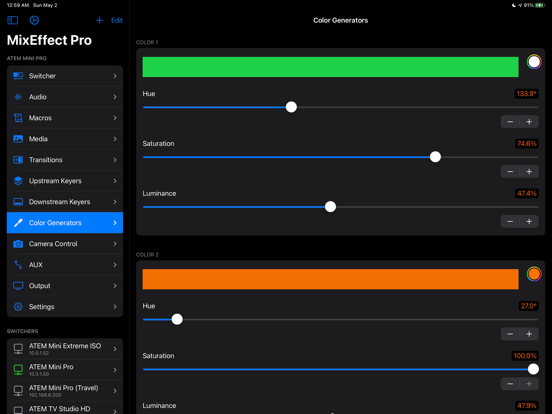Image resolution: width=552 pixels, height=414 pixels.
Task: Click Color 2 Luminance value 47.9%
Action: tap(527, 406)
